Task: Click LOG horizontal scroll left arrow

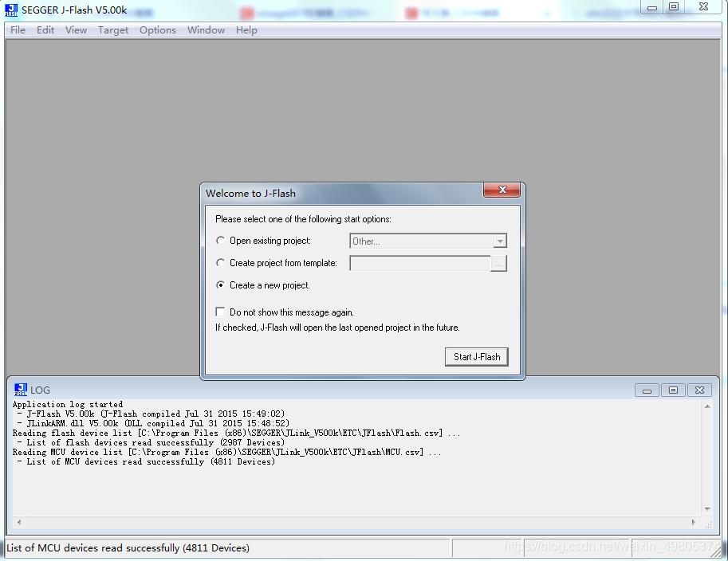Action: (x=19, y=522)
